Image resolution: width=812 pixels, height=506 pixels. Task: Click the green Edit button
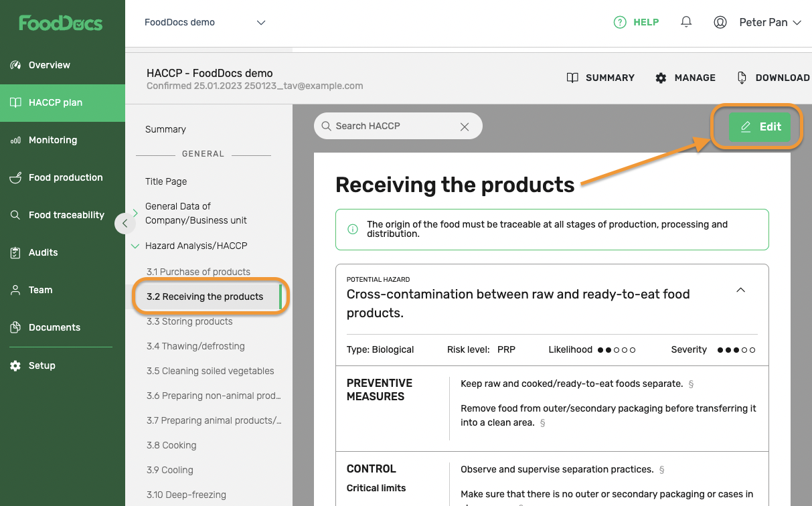760,126
